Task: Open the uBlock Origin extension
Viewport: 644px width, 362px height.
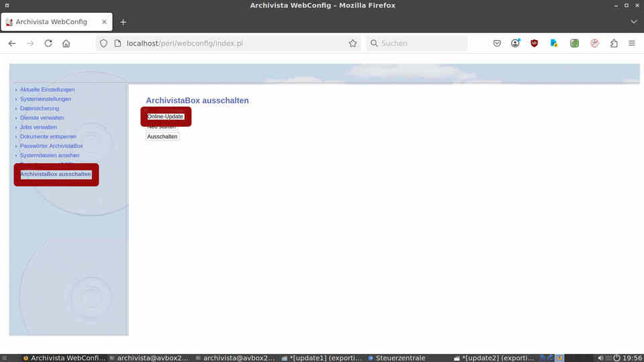Action: pos(534,43)
